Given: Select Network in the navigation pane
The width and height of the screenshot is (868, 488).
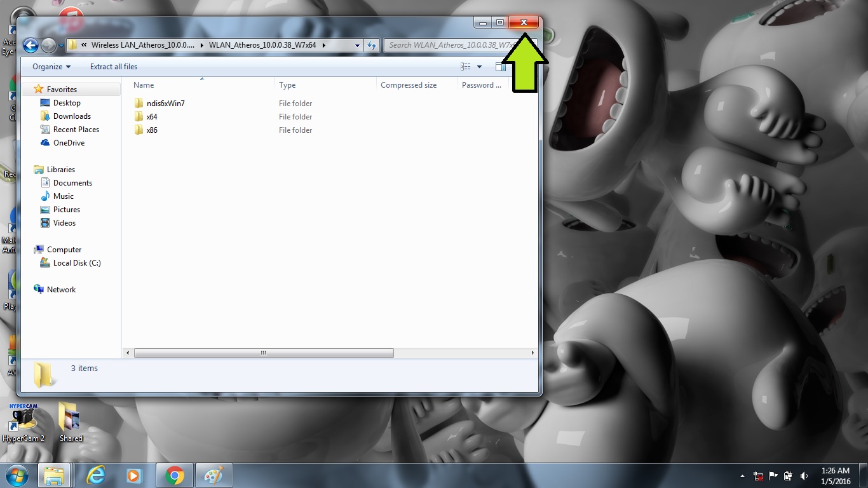Looking at the screenshot, I should pos(61,290).
